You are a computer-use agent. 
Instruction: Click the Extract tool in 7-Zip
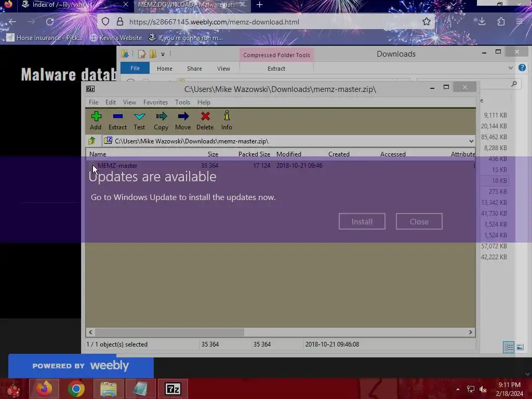pos(118,121)
